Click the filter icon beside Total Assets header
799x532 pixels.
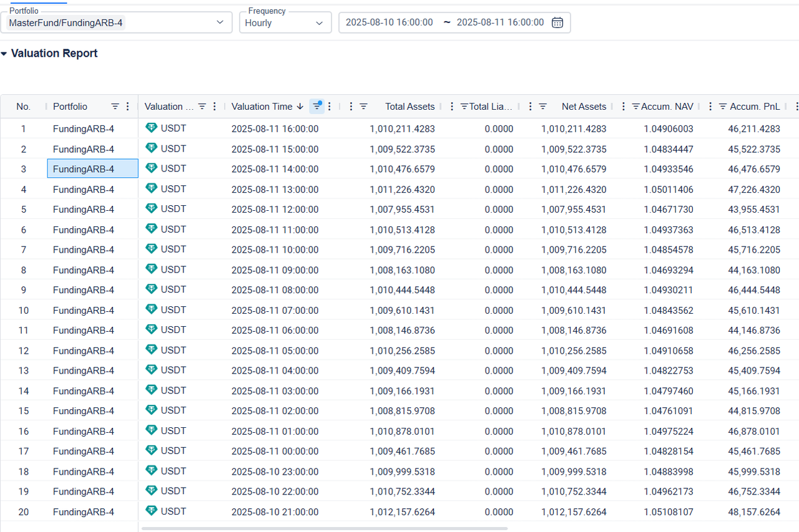(363, 107)
